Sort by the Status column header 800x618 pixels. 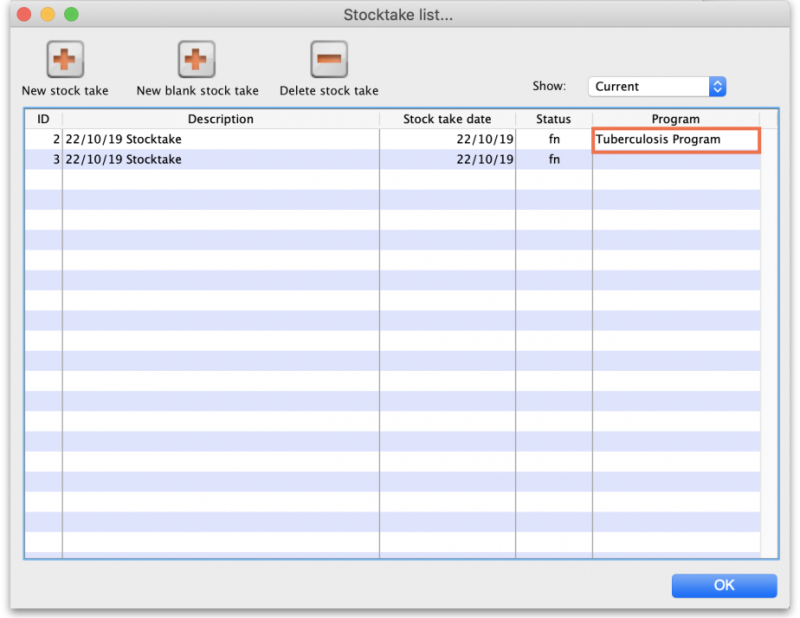(x=553, y=119)
